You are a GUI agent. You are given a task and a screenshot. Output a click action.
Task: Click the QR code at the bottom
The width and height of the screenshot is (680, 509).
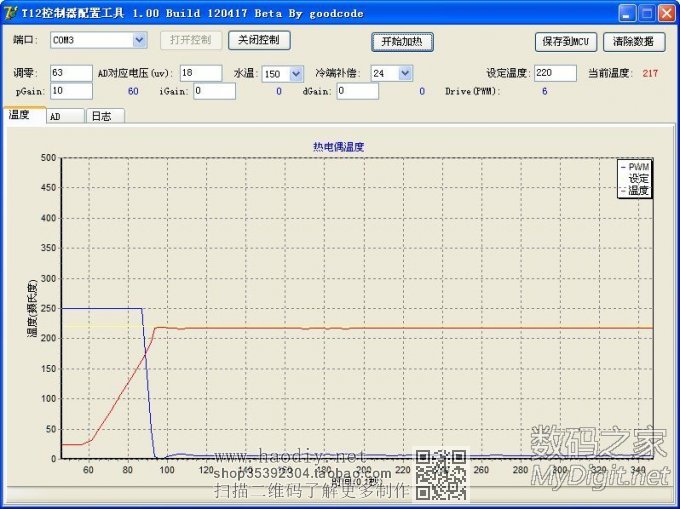pos(441,475)
